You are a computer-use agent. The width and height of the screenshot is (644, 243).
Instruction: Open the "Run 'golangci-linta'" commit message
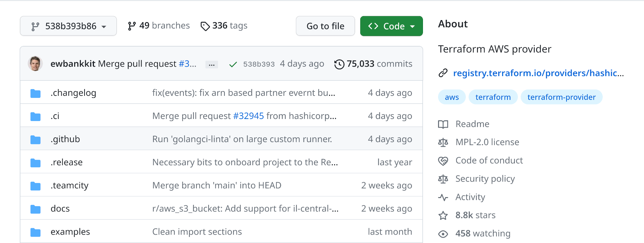[242, 139]
